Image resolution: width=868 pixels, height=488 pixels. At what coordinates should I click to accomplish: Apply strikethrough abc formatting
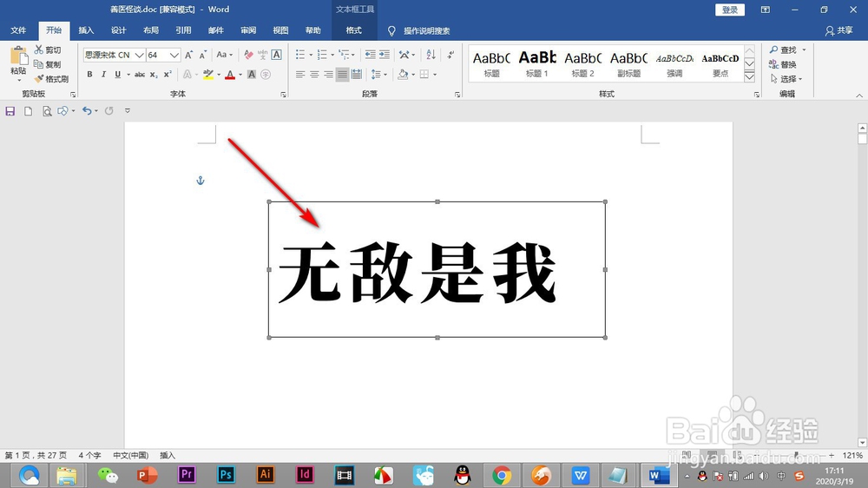[x=140, y=74]
